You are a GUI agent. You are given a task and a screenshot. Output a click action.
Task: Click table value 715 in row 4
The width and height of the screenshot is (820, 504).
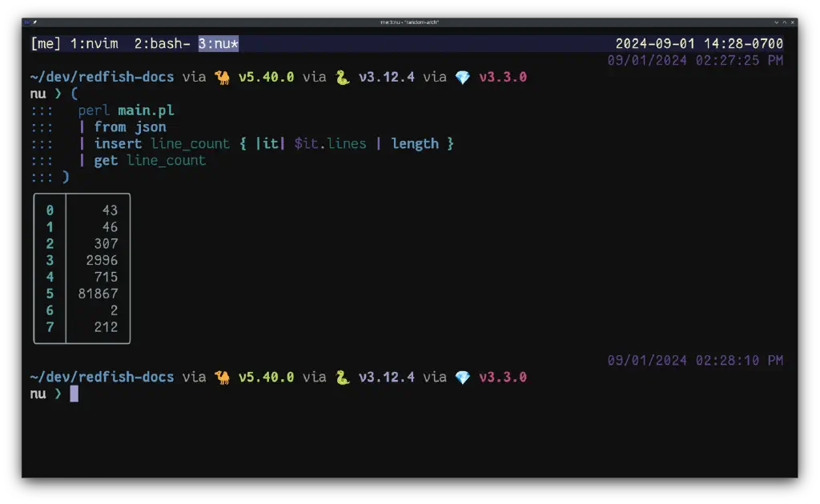[106, 278]
